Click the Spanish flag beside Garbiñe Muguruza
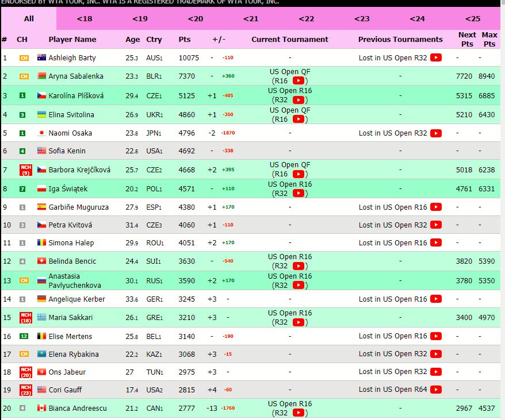505x420 pixels. click(x=41, y=207)
